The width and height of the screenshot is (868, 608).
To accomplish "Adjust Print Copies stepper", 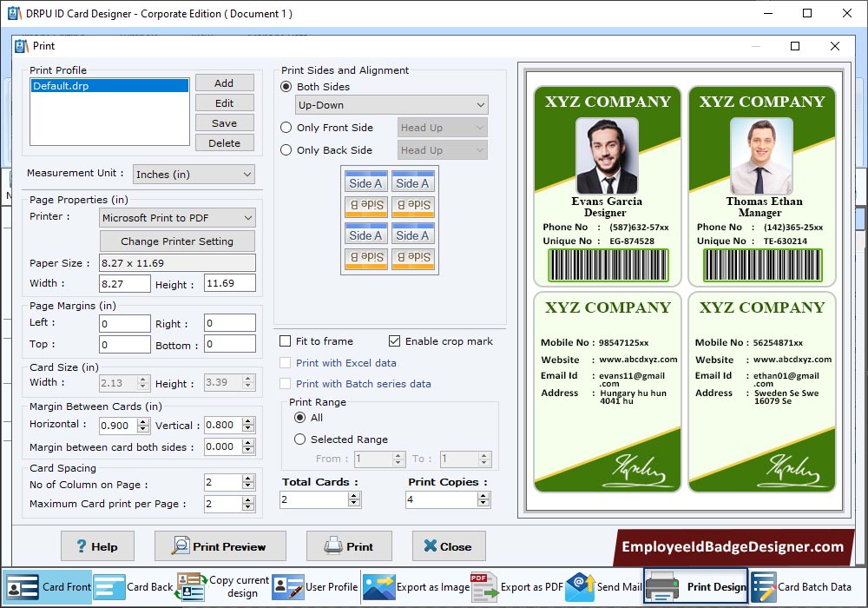I will pos(483,499).
